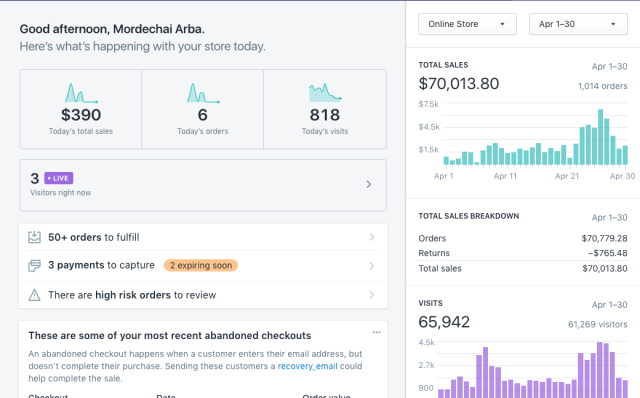
Task: Click the orders to fulfill inbox icon
Action: 34,237
